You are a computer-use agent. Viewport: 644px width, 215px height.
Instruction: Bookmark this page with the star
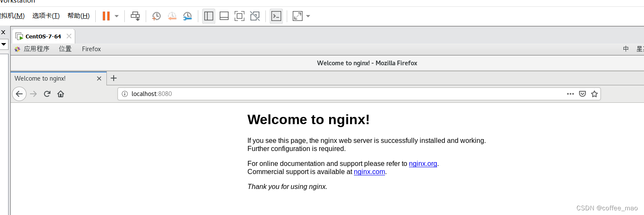pos(594,94)
